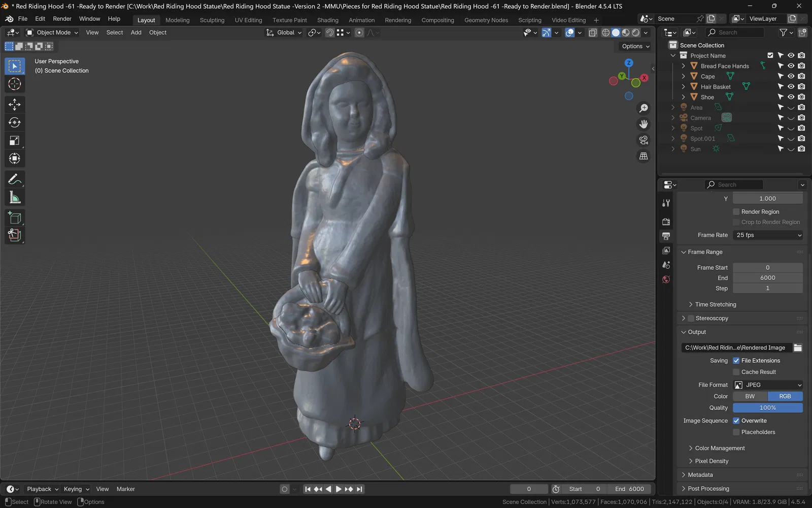812x508 pixels.
Task: Select the Annotate pencil tool
Action: tap(14, 179)
